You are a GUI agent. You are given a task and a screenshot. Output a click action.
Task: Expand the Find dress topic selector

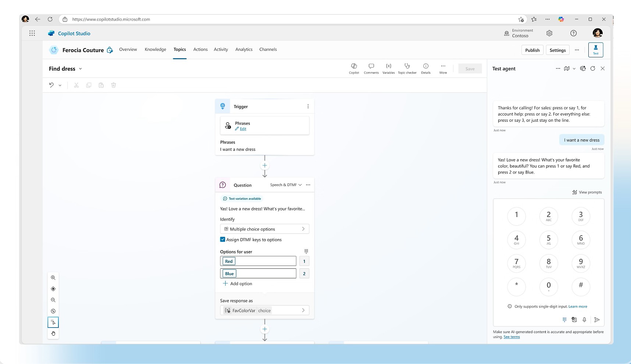click(x=80, y=68)
